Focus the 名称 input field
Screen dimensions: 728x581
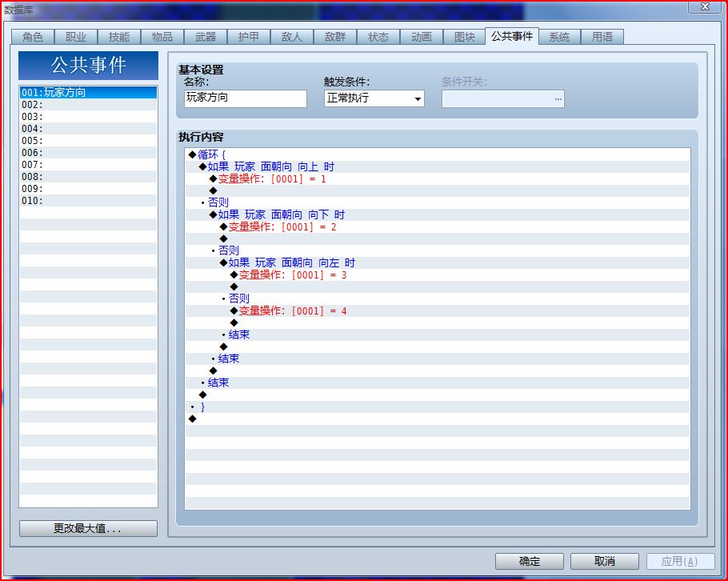(x=245, y=98)
